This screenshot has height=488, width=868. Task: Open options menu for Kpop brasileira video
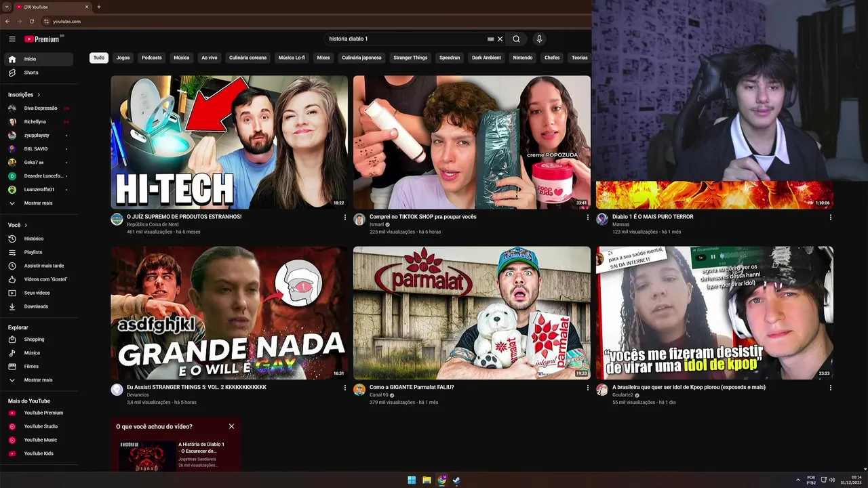(830, 388)
